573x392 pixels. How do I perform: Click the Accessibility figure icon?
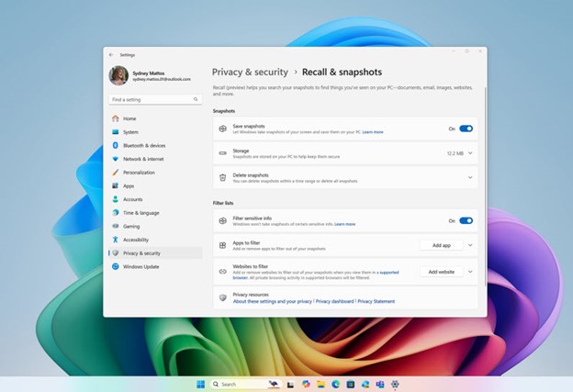click(x=116, y=240)
